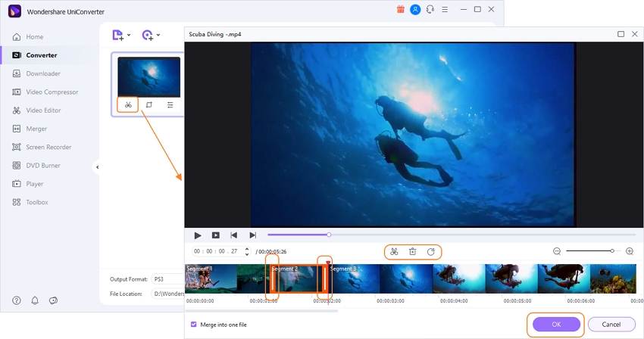The height and width of the screenshot is (339, 644).
Task: Click the headset support icon
Action: (430, 9)
